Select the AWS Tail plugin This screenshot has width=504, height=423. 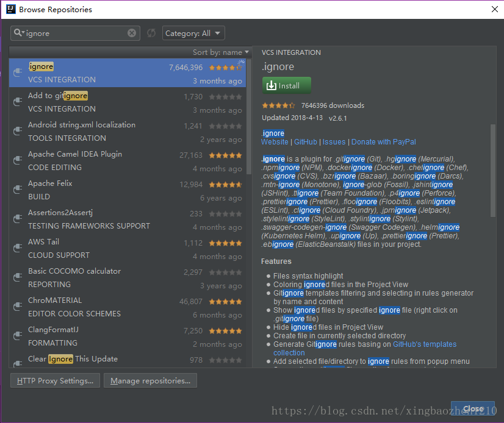(128, 248)
